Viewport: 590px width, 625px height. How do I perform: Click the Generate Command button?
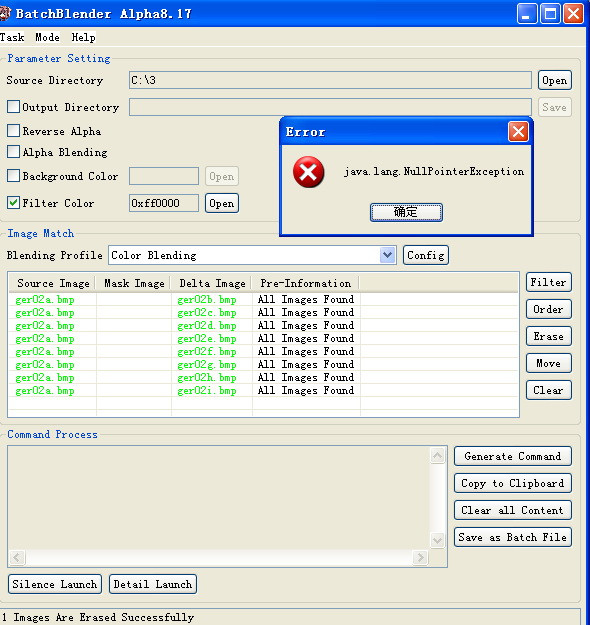click(513, 456)
